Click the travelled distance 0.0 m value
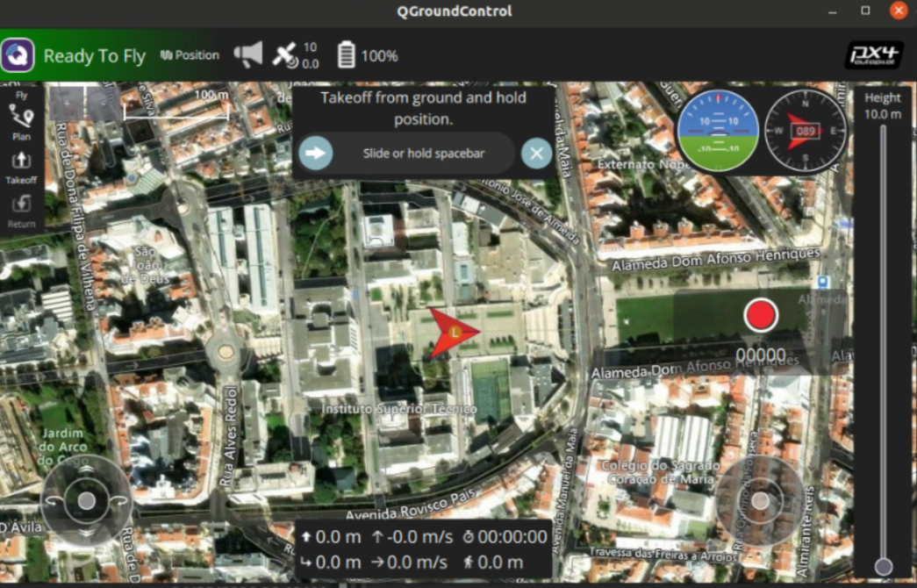 pos(493,563)
